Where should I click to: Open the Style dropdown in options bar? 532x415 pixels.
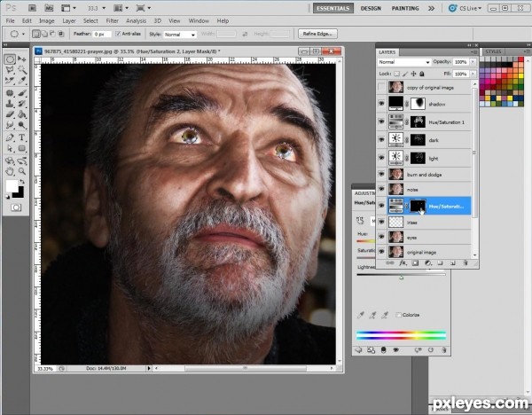click(x=179, y=35)
